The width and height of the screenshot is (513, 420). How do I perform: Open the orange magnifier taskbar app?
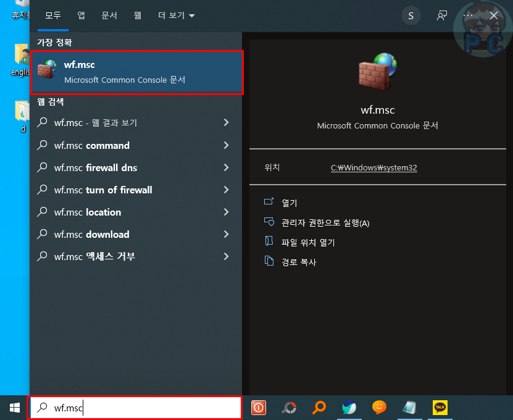click(x=319, y=408)
